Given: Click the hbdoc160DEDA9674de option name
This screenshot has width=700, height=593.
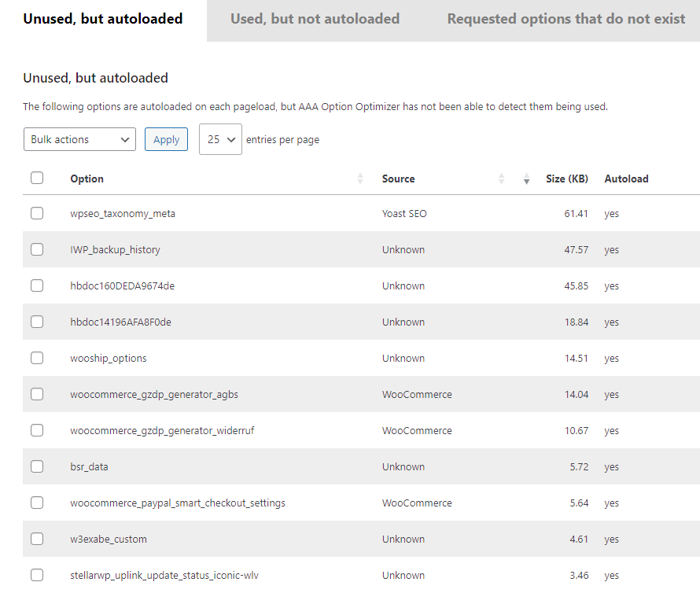Looking at the screenshot, I should (122, 285).
